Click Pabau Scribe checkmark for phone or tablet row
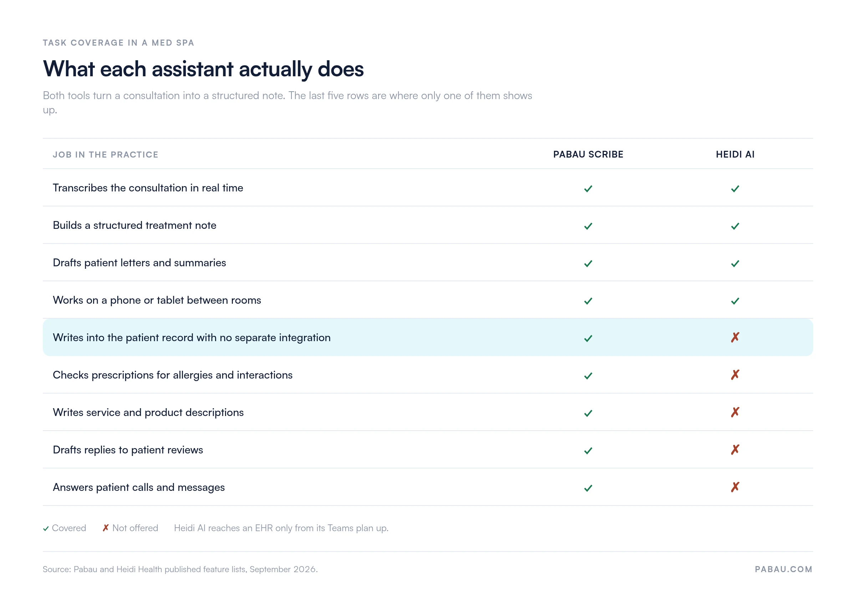Image resolution: width=856 pixels, height=616 pixels. (588, 301)
